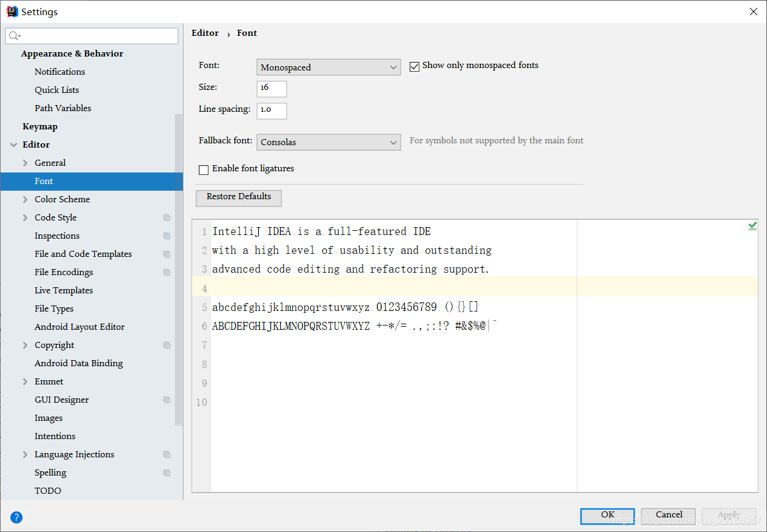Select Inspections in settings tree
This screenshot has width=767, height=532.
point(57,236)
